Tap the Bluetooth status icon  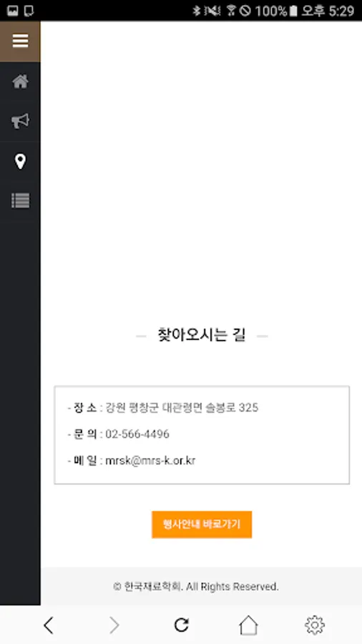(197, 11)
